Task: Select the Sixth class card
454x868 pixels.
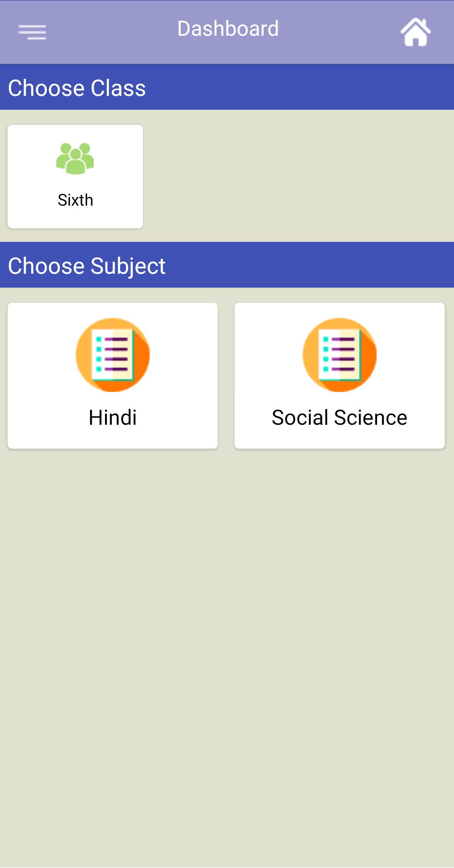Action: coord(75,177)
